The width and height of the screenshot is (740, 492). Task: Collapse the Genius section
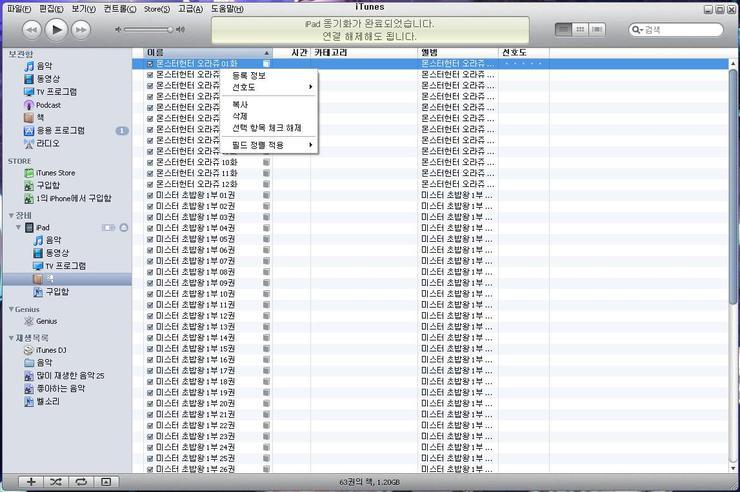click(x=9, y=309)
